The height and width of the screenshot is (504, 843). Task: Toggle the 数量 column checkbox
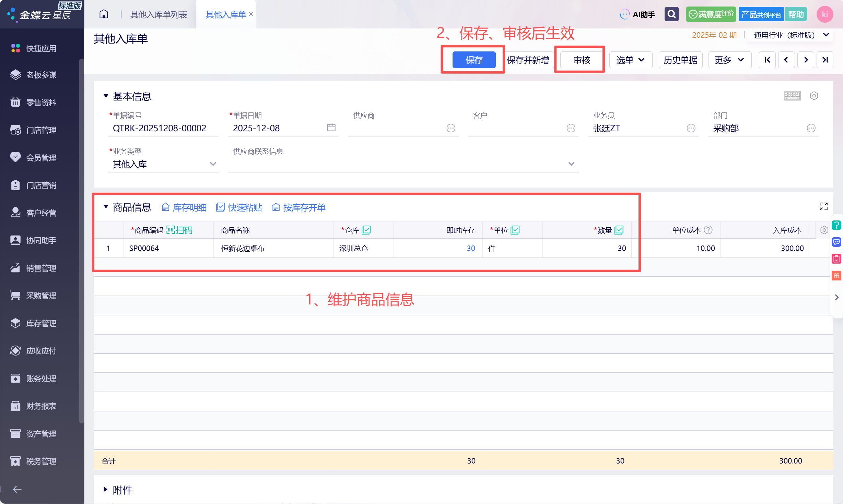point(619,230)
